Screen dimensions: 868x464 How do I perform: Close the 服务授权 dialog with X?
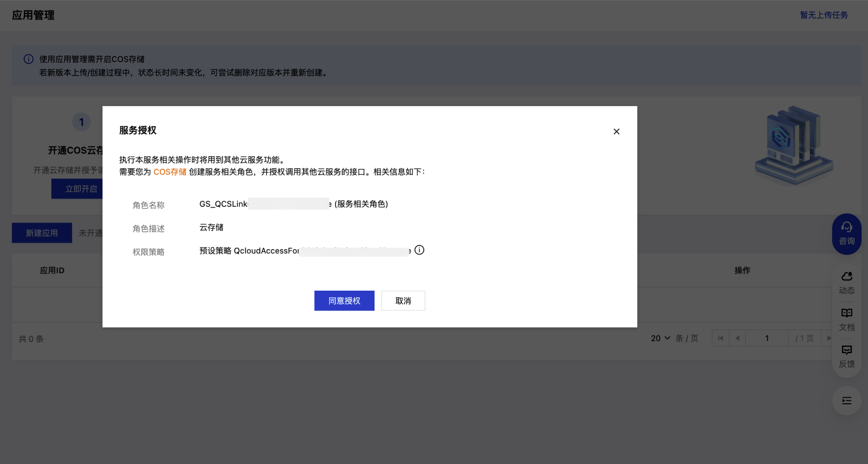pyautogui.click(x=616, y=131)
